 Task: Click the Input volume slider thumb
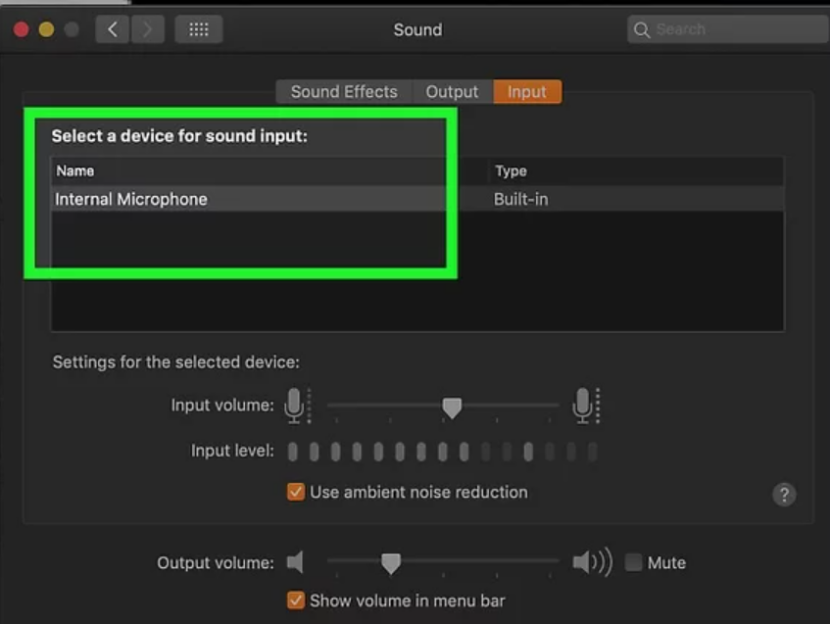(x=452, y=408)
